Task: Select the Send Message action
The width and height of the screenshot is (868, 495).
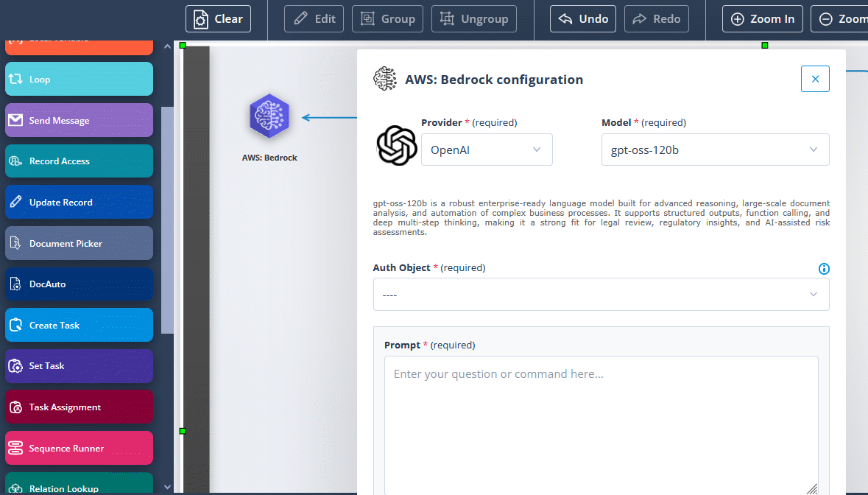Action: (x=79, y=121)
